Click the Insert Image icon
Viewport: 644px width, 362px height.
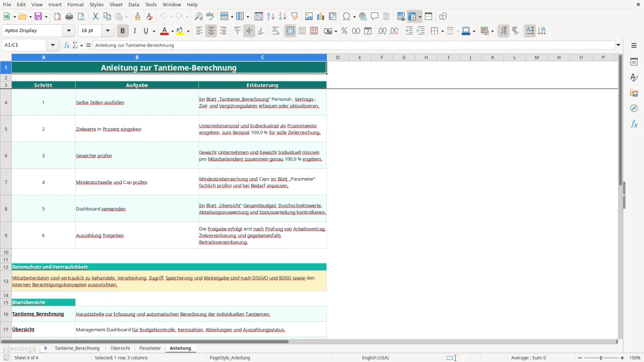(309, 17)
